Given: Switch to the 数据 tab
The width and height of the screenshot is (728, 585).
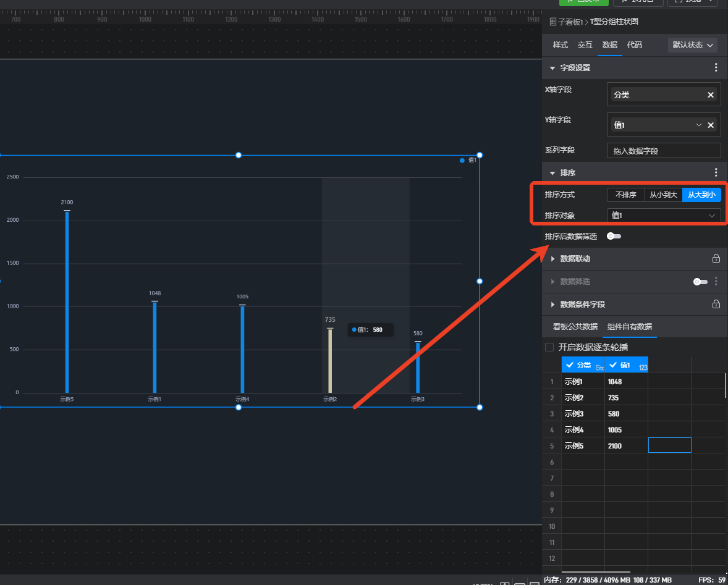Looking at the screenshot, I should pyautogui.click(x=609, y=45).
